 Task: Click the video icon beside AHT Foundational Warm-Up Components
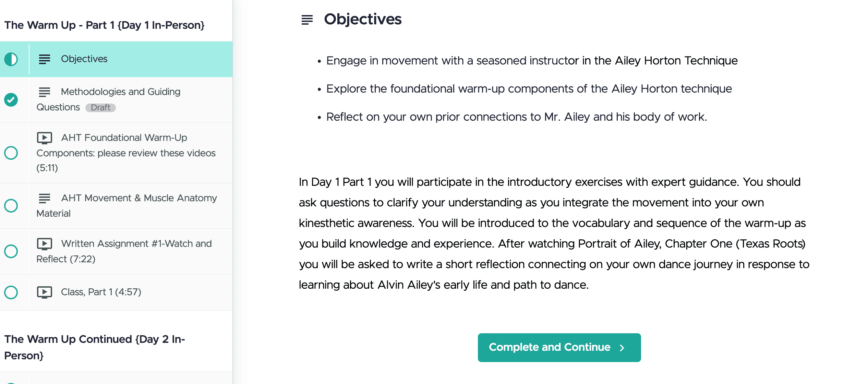coord(44,138)
